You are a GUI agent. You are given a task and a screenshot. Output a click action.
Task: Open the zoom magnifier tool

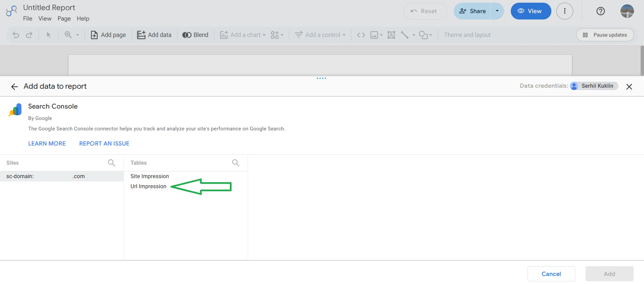click(68, 35)
